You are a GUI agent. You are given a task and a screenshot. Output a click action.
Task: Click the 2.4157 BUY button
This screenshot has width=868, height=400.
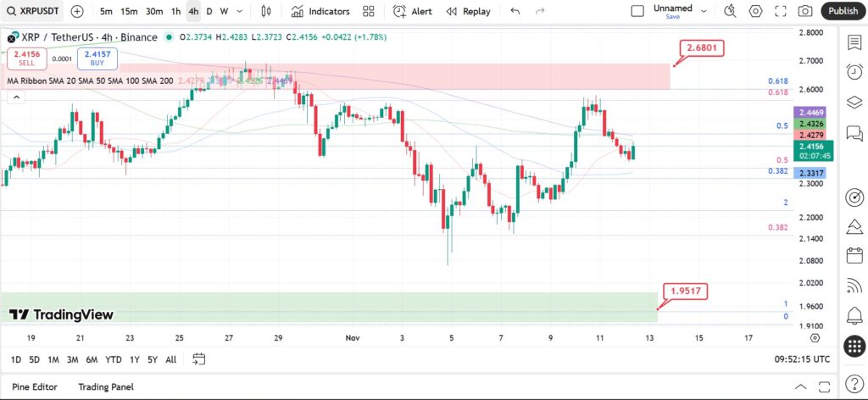tap(97, 58)
